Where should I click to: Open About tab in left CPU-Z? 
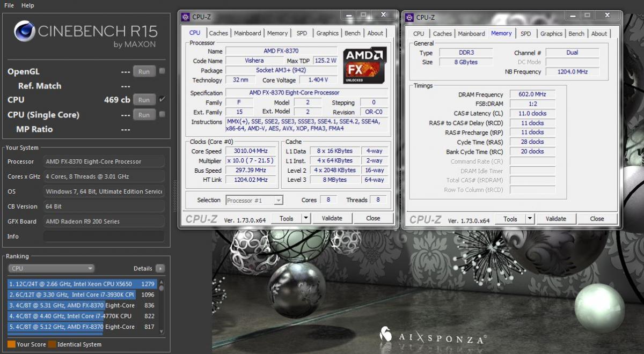(x=375, y=33)
